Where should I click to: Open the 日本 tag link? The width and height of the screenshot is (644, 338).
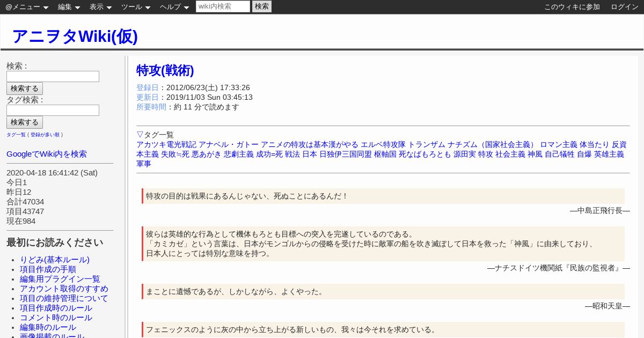pyautogui.click(x=310, y=154)
